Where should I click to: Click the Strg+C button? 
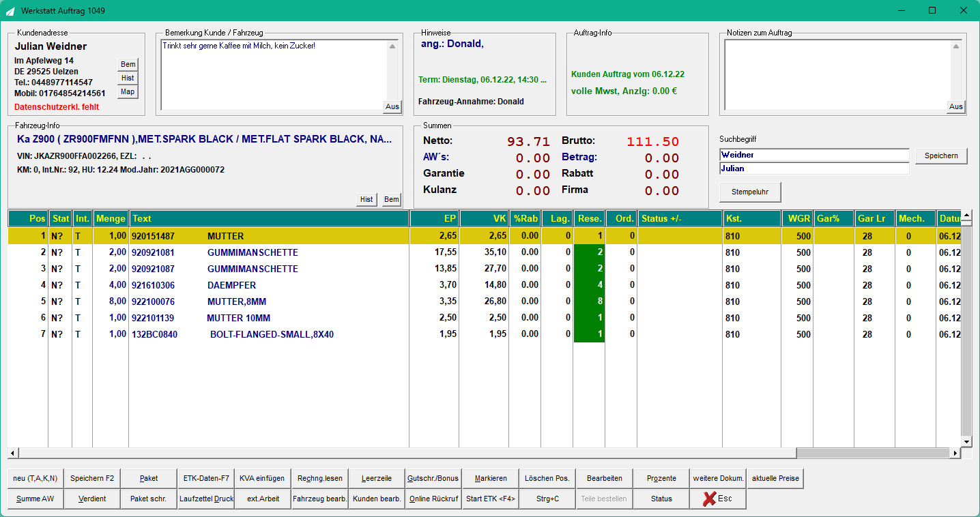pos(547,499)
